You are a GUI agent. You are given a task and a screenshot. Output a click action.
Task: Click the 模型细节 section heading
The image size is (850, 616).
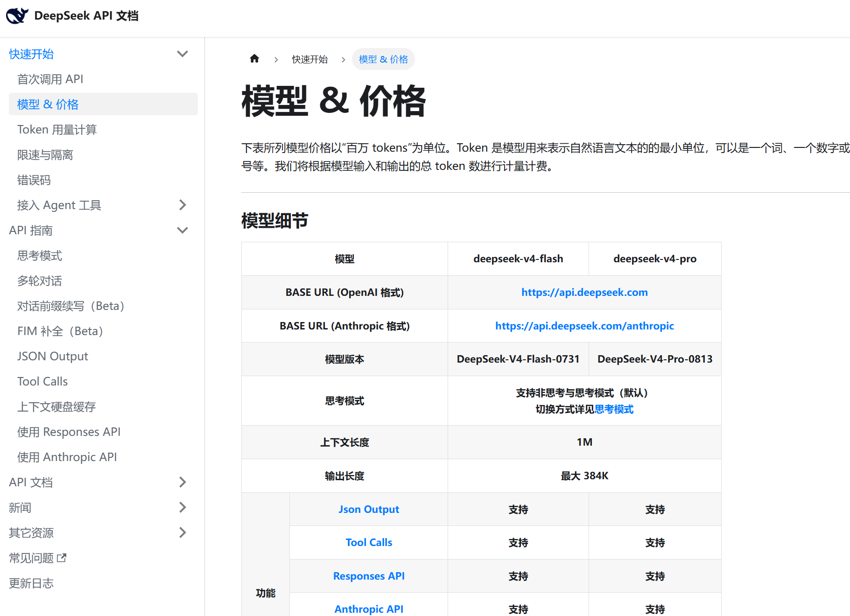pos(274,220)
